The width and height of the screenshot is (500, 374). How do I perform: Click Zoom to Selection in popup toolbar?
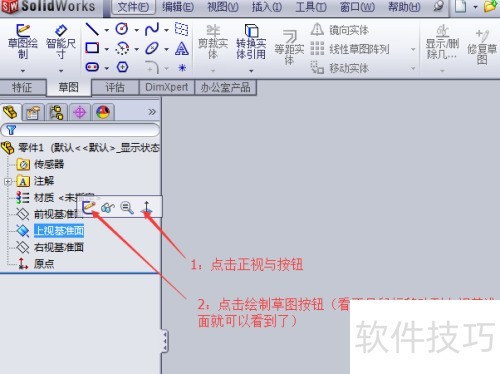127,208
